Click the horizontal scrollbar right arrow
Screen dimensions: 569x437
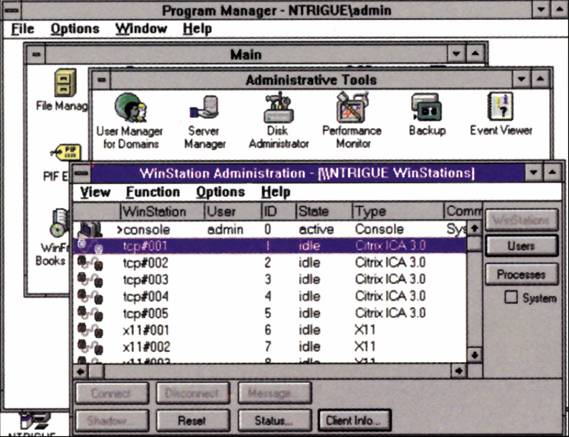point(459,371)
